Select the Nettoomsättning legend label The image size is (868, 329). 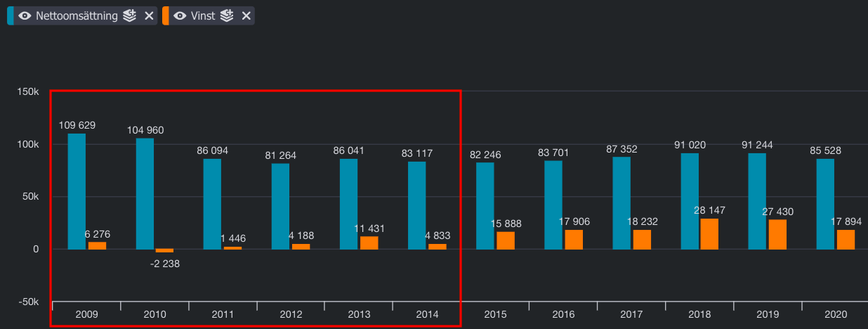pyautogui.click(x=77, y=15)
